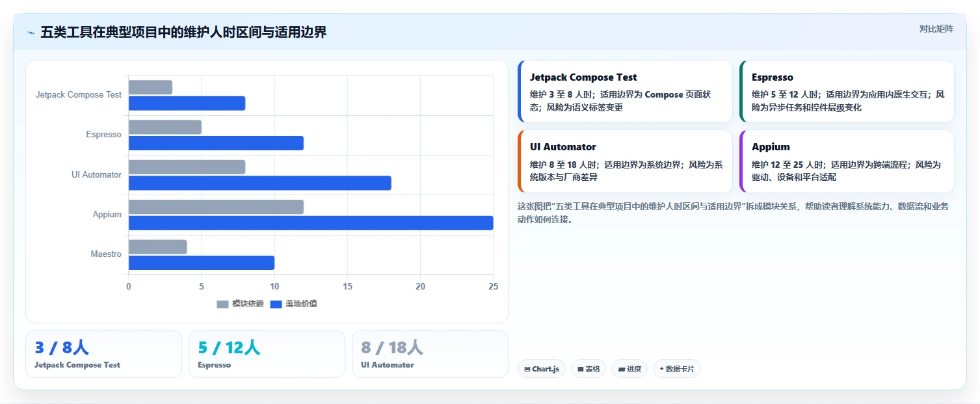
Task: Open the Jetpack Compose Test info card
Action: pos(625,92)
